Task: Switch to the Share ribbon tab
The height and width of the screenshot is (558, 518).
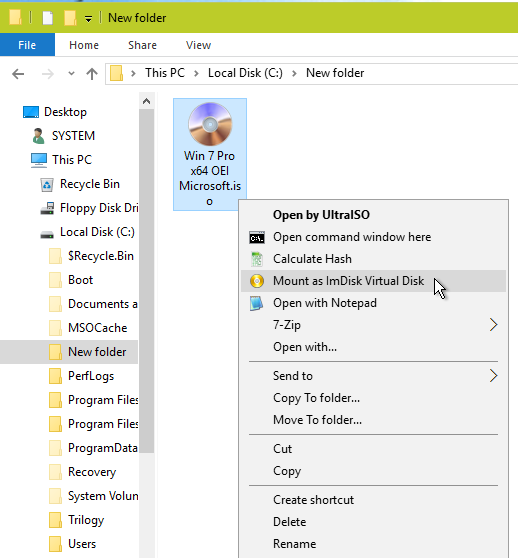Action: coord(142,45)
